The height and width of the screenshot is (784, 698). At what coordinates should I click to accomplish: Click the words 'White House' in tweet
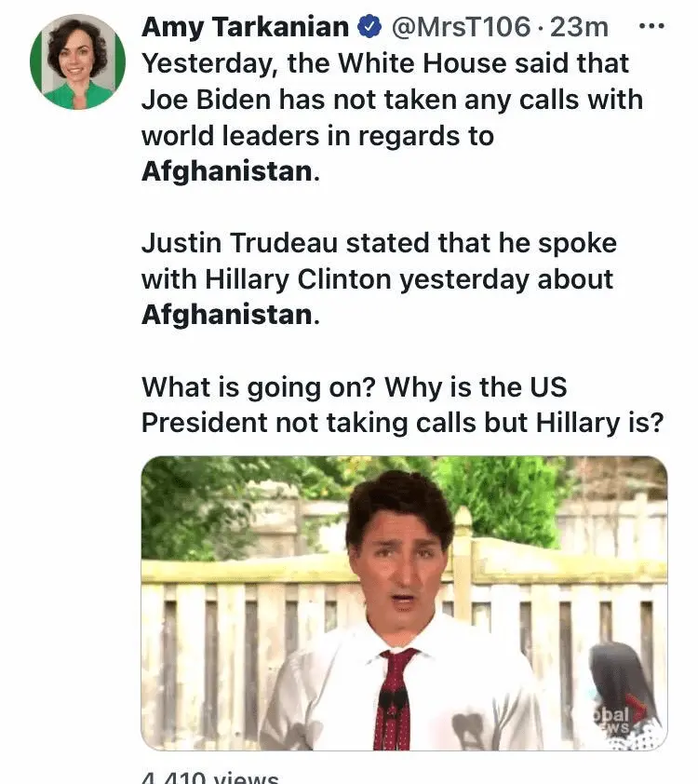click(423, 63)
